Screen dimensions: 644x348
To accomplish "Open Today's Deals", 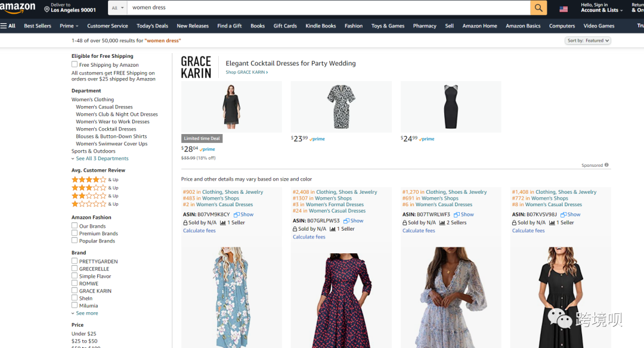I will coord(153,26).
